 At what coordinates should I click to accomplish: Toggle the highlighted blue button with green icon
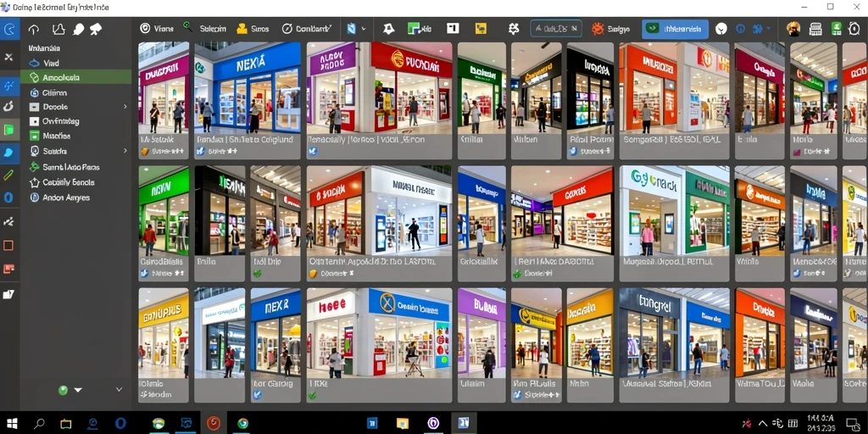[x=675, y=29]
